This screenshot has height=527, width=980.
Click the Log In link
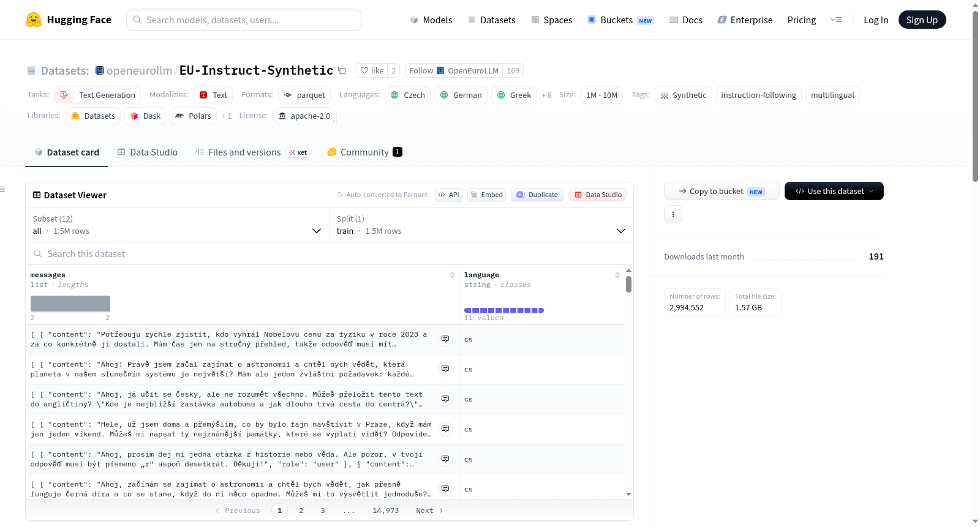click(876, 20)
